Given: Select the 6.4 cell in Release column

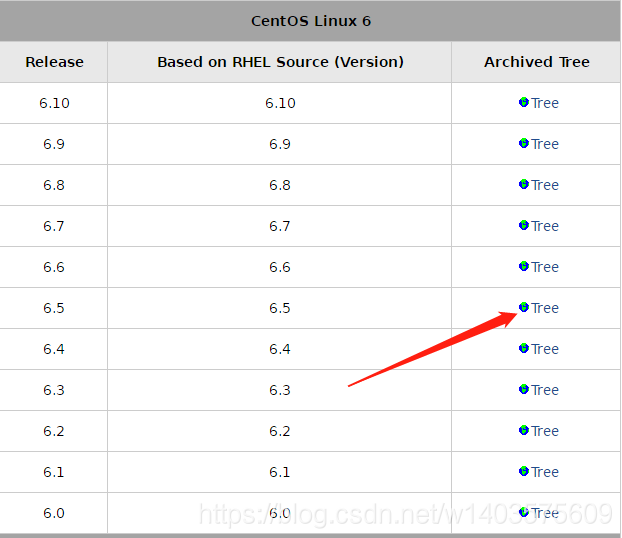Looking at the screenshot, I should click(x=54, y=349).
